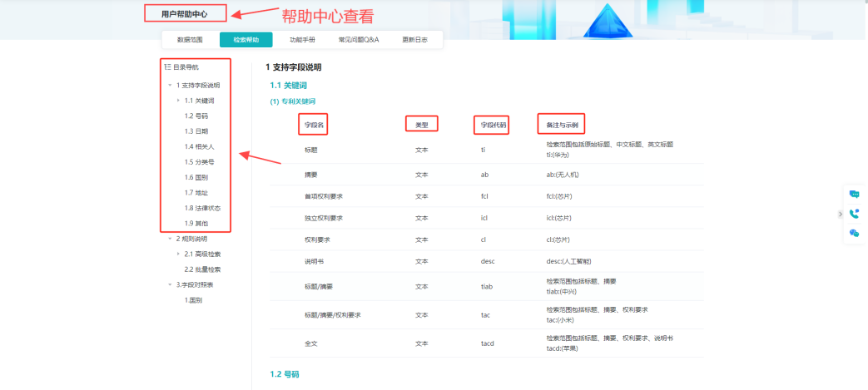
Task: Click the phone contact icon
Action: tap(854, 214)
